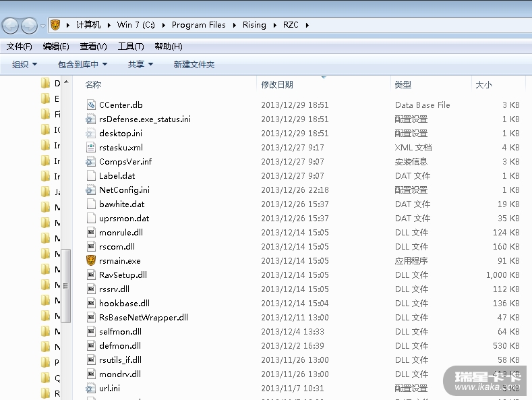The width and height of the screenshot is (532, 400).
Task: Select selfmon.dll file icon
Action: pyautogui.click(x=91, y=332)
